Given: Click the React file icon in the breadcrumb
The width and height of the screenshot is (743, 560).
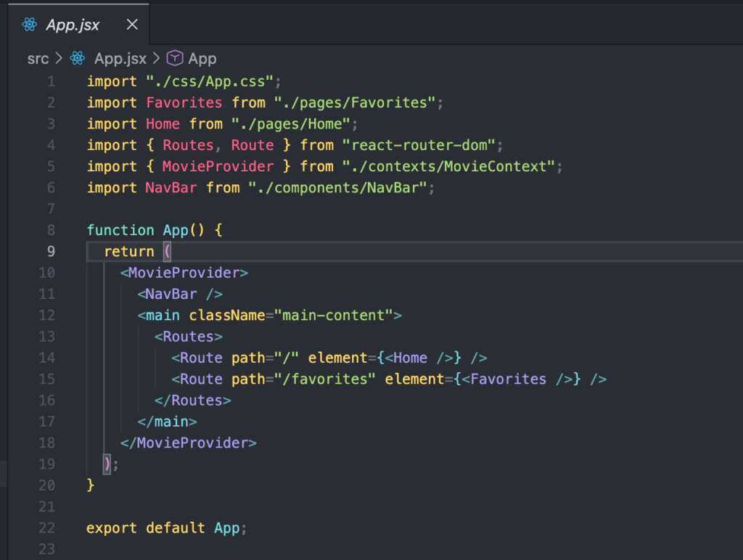Looking at the screenshot, I should [x=78, y=59].
